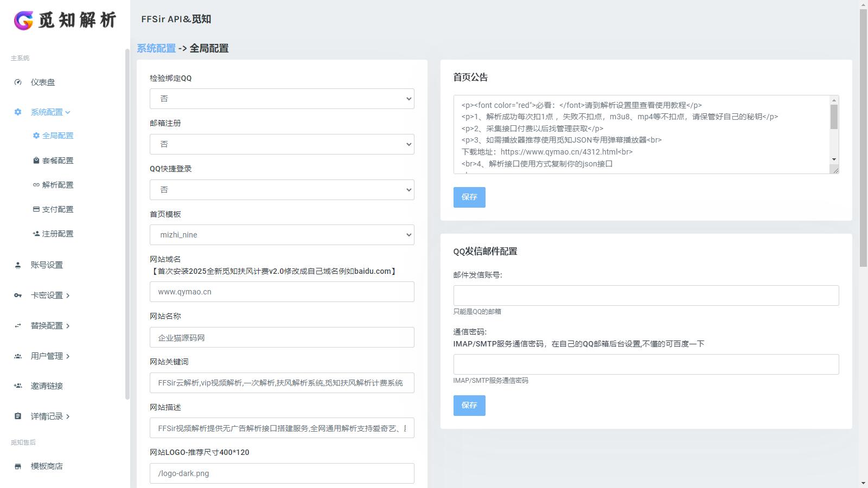Select 全局配置 in the sidebar
This screenshot has width=868, height=488.
click(x=56, y=136)
